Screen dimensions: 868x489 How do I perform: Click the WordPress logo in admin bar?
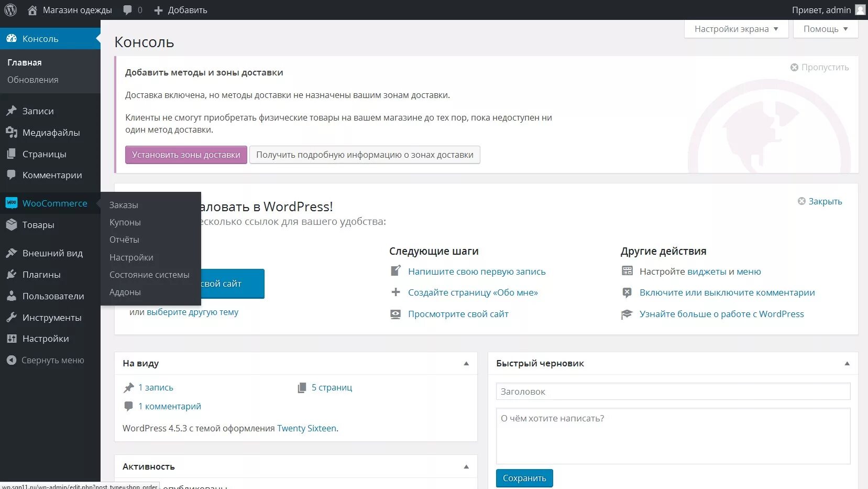[x=10, y=10]
